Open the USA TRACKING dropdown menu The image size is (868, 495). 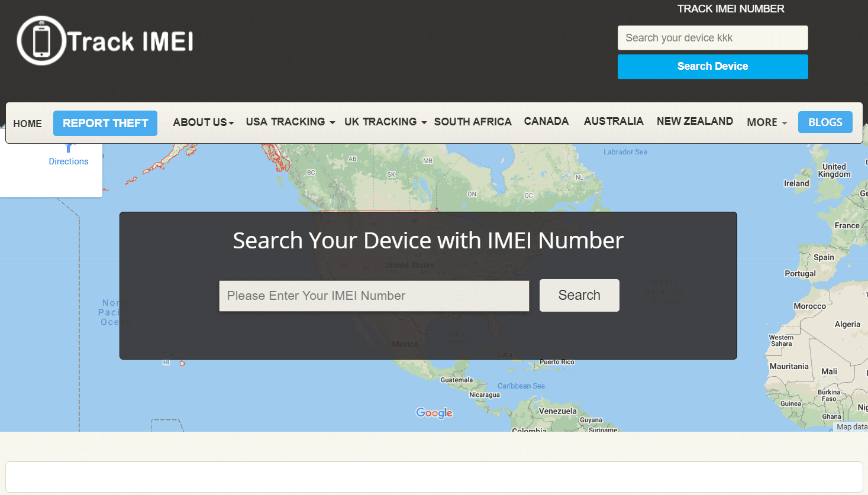(x=290, y=122)
